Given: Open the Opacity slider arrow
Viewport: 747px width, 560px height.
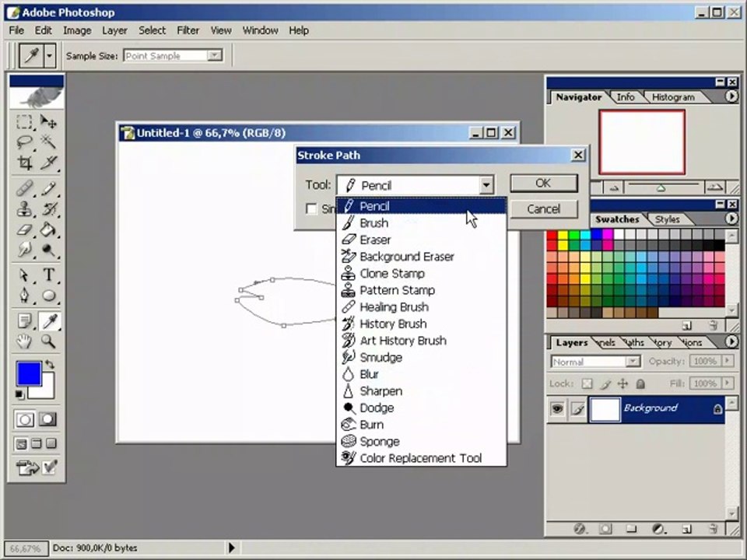Looking at the screenshot, I should point(727,362).
